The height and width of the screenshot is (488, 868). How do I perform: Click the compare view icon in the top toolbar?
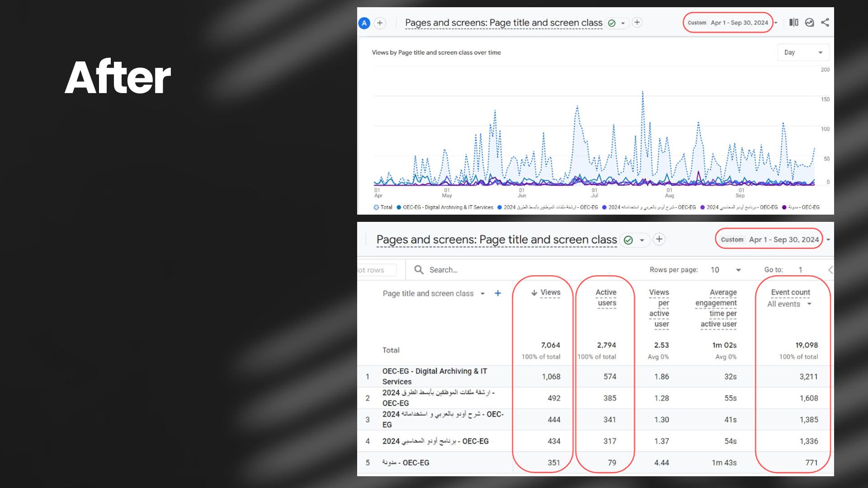pyautogui.click(x=794, y=23)
